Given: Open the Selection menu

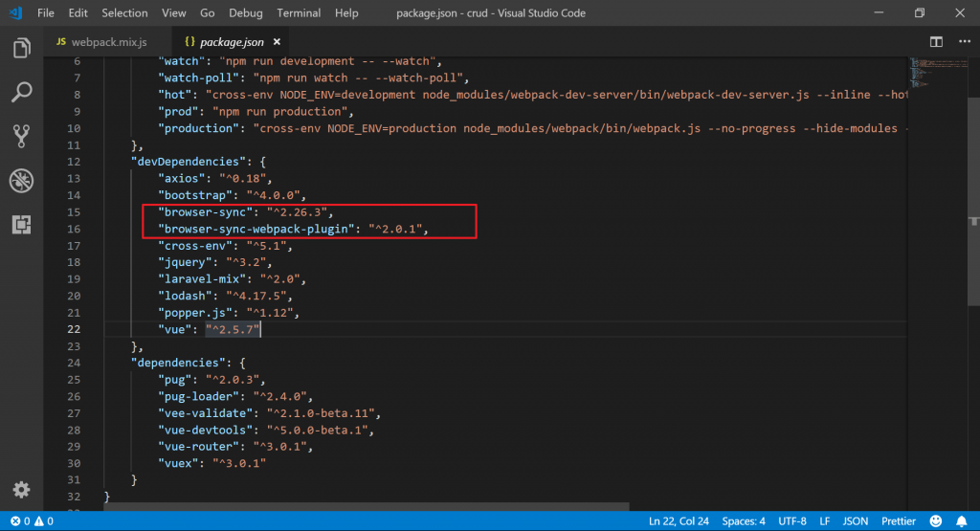Looking at the screenshot, I should pos(124,12).
